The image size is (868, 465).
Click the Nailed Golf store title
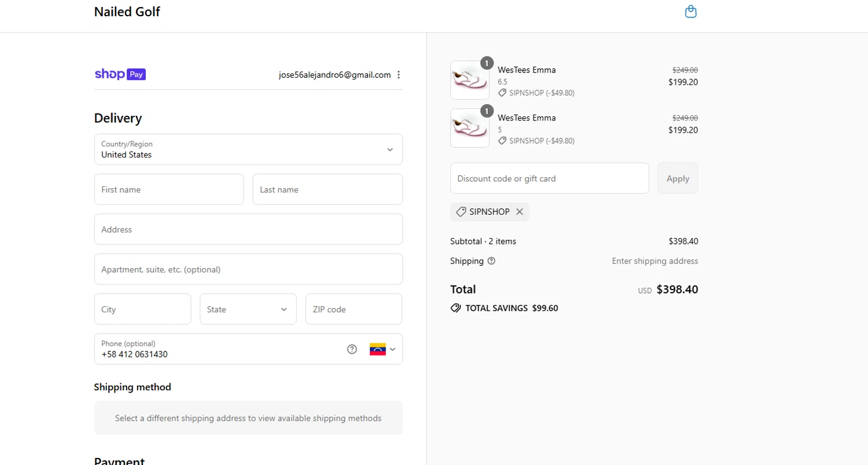click(x=127, y=12)
